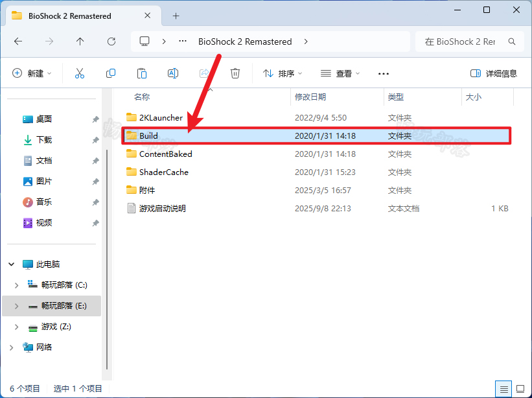Sort by the 名称 column header
Viewport: 532px width, 398px height.
coord(142,97)
